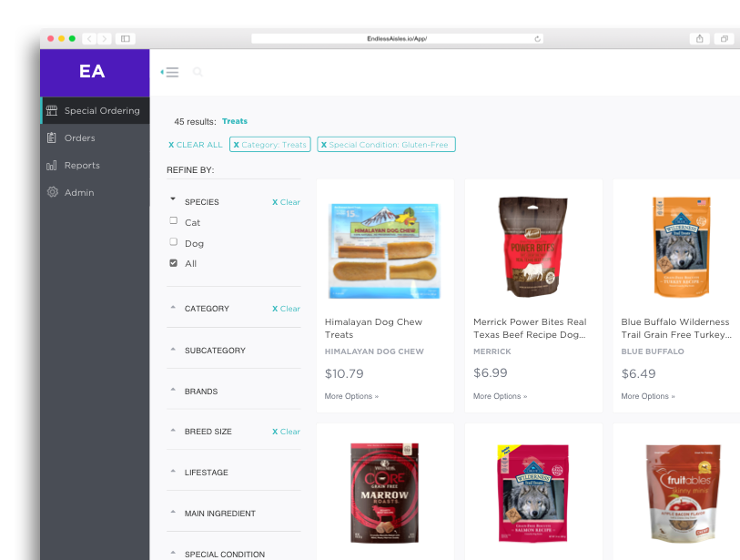Expand the Category filter section

coord(173,308)
